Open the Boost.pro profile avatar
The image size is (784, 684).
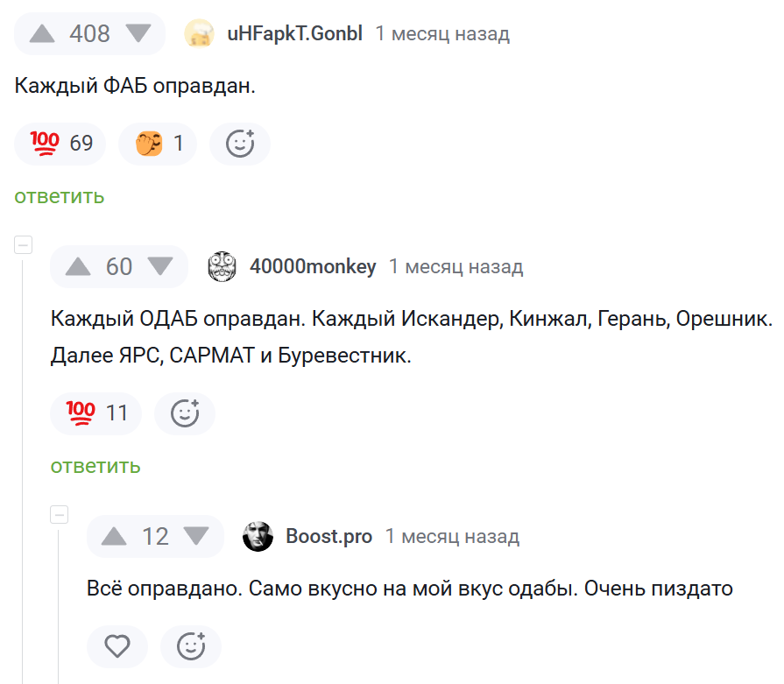pos(258,536)
